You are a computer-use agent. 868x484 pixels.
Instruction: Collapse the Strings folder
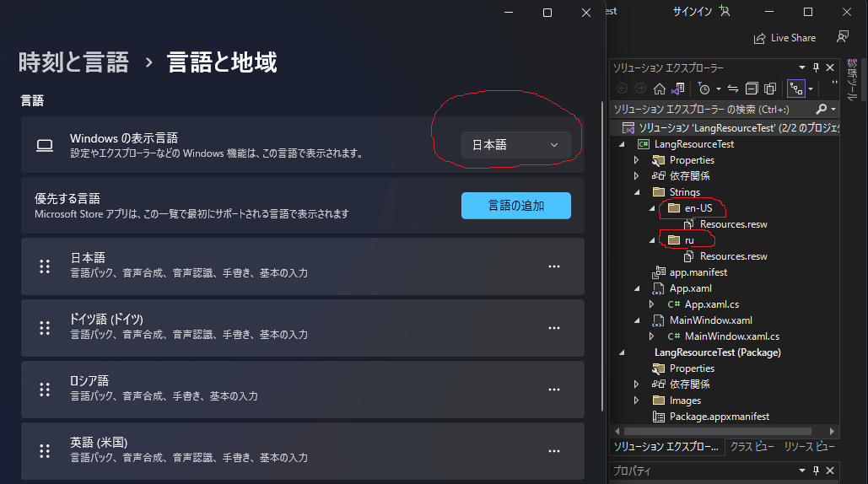[x=637, y=192]
